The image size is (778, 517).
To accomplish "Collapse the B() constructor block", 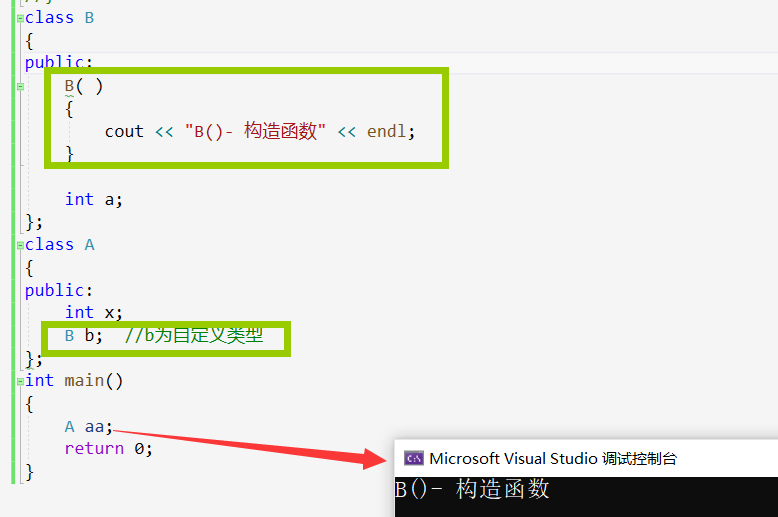I will 20,86.
